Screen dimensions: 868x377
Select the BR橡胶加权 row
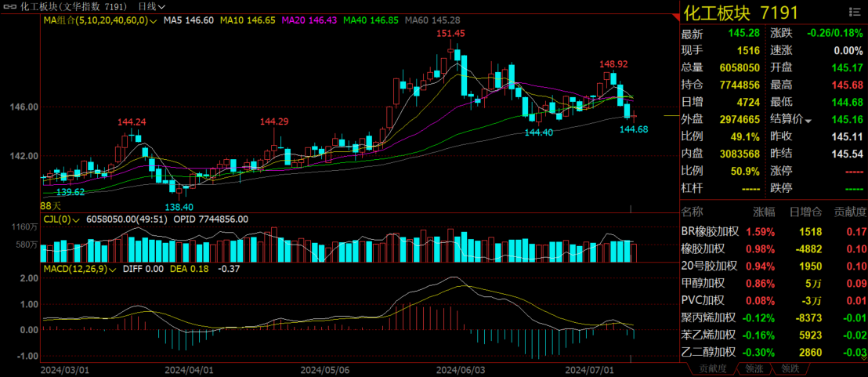[774, 231]
